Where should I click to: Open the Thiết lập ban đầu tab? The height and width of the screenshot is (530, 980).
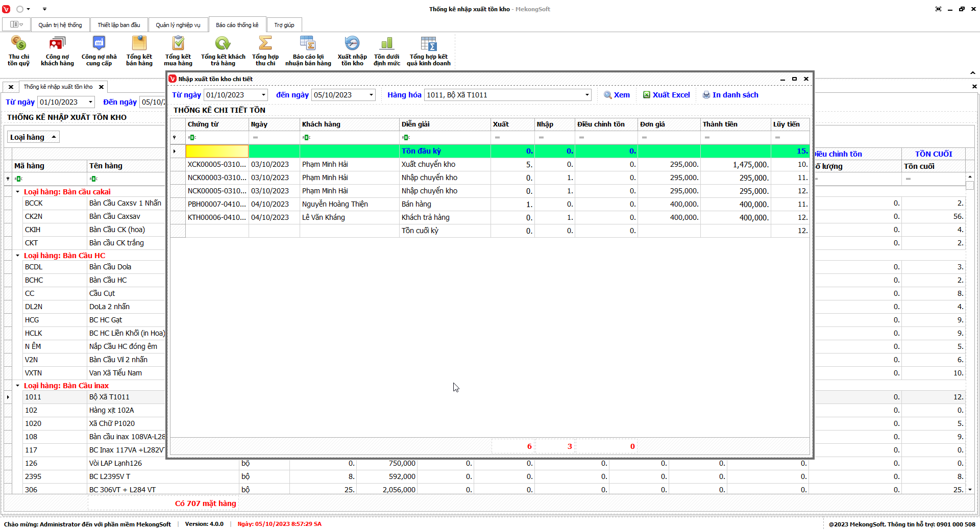coord(119,25)
